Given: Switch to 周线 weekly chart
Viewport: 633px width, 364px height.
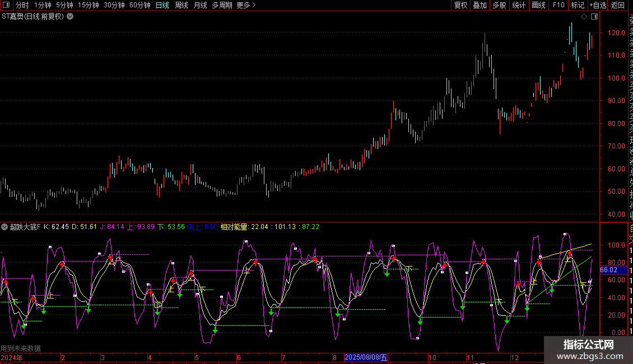Looking at the screenshot, I should 181,5.
